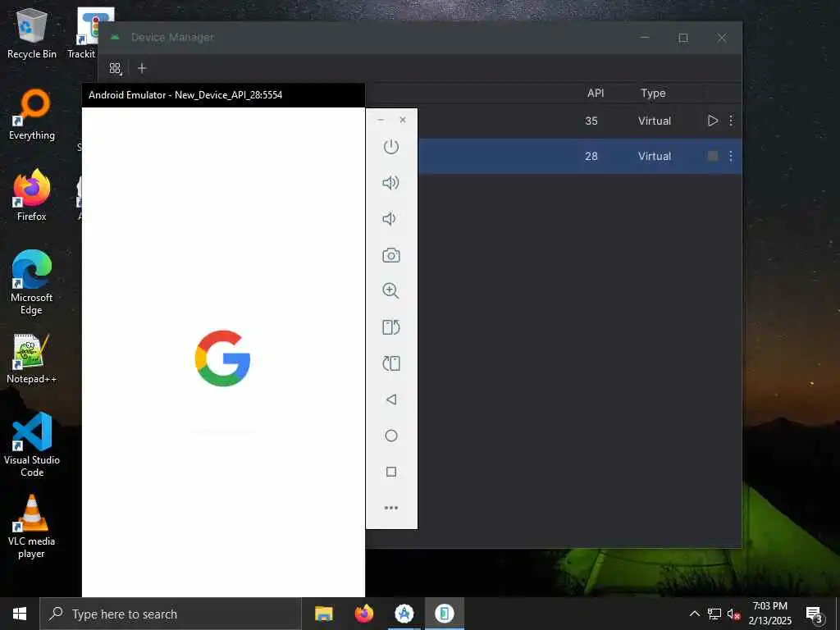Show hidden system tray icons
Screen dimensions: 840x630
pos(694,614)
